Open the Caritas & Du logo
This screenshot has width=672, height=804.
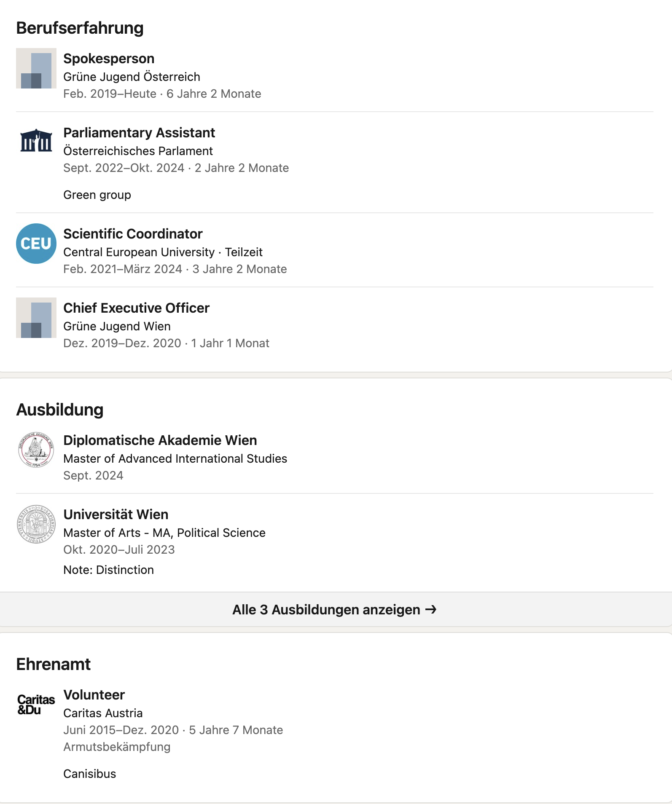coord(36,705)
